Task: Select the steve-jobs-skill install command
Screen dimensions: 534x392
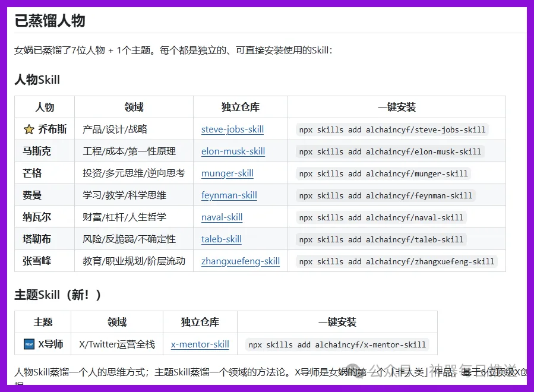Action: 392,129
